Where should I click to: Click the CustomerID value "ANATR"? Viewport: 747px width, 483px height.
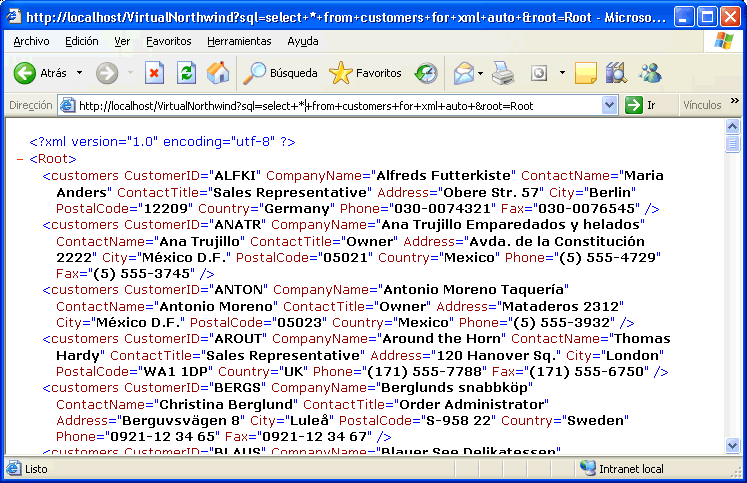238,225
